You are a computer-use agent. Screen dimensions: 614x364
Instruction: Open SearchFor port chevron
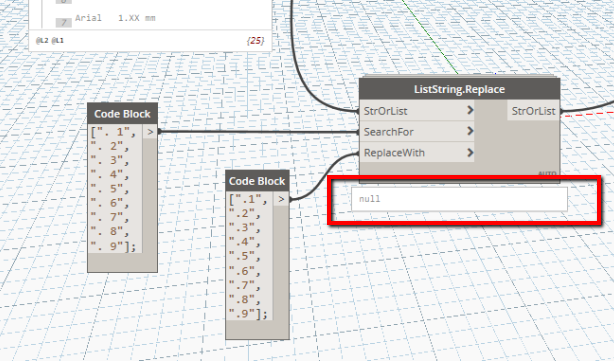tap(470, 131)
